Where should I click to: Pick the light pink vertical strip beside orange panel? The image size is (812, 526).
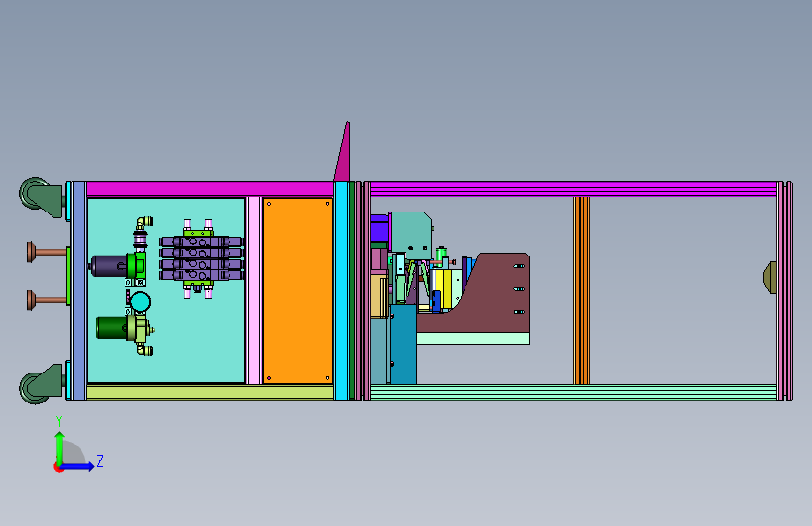pos(254,290)
